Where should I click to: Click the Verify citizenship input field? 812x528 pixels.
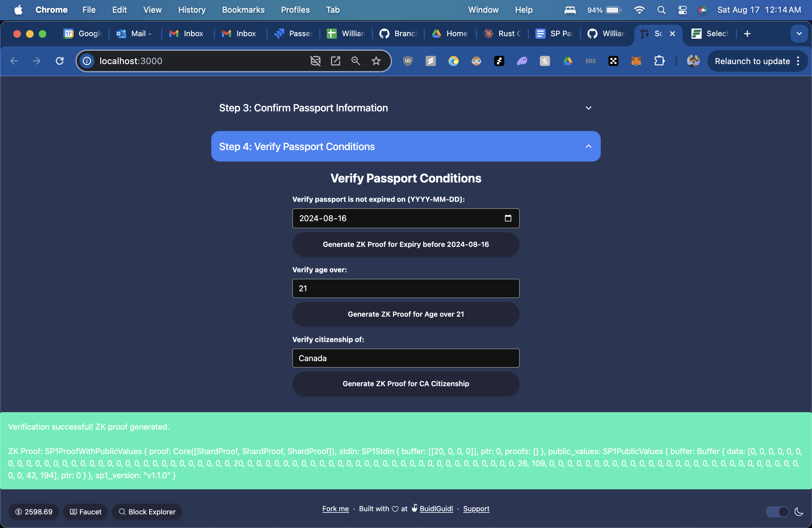[x=405, y=358]
